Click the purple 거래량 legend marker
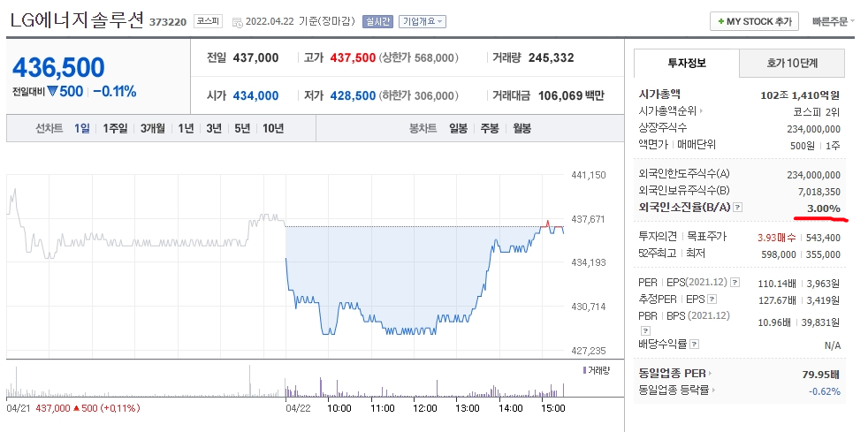This screenshot has width=868, height=432. coord(585,370)
